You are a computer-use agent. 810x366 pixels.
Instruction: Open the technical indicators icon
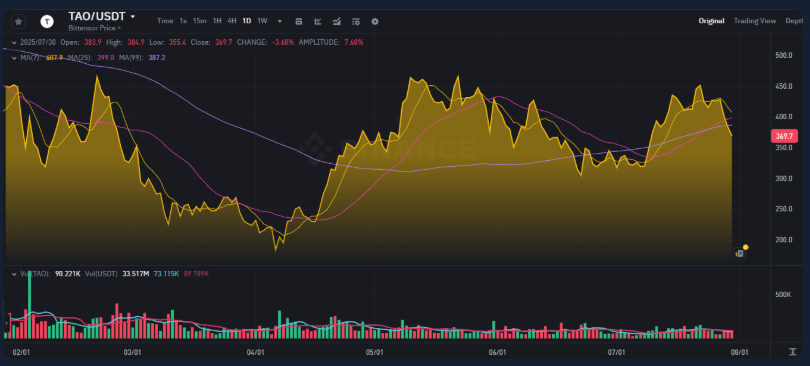point(337,21)
